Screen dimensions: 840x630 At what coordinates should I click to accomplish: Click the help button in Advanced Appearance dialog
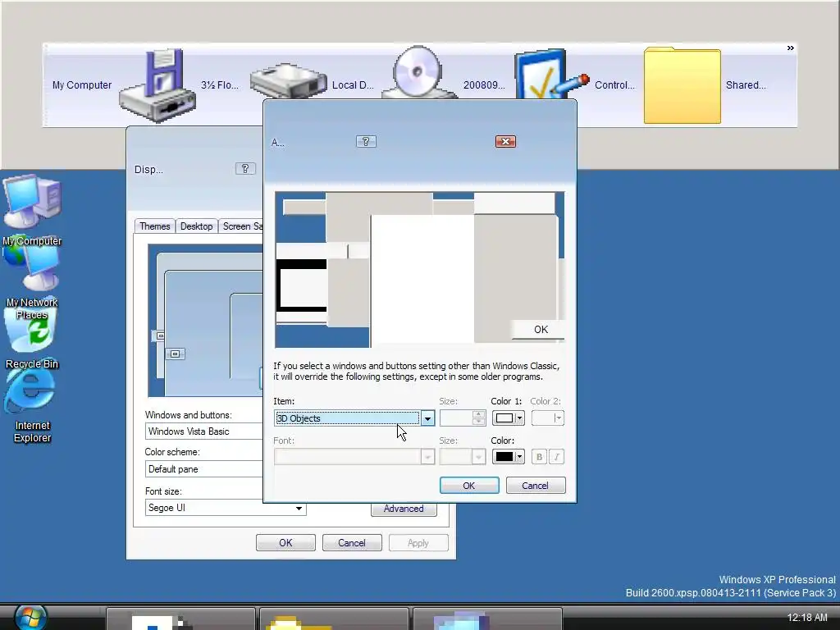coord(366,141)
